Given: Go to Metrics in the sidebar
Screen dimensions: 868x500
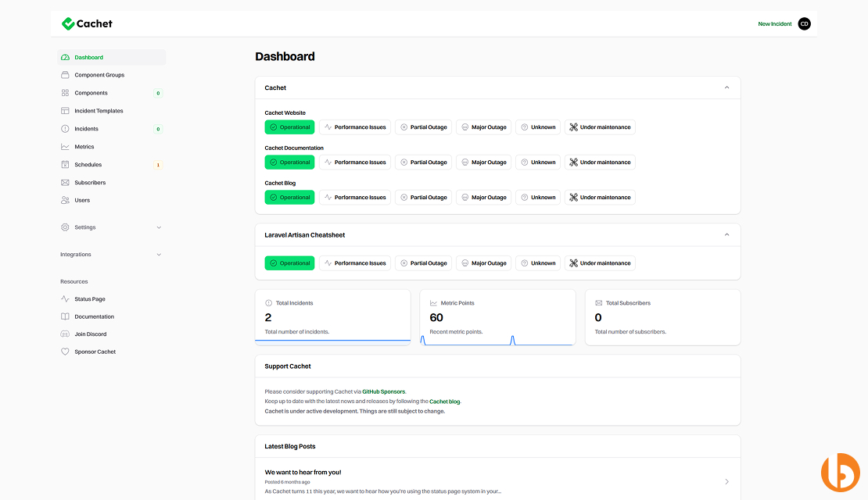Looking at the screenshot, I should [x=111, y=147].
